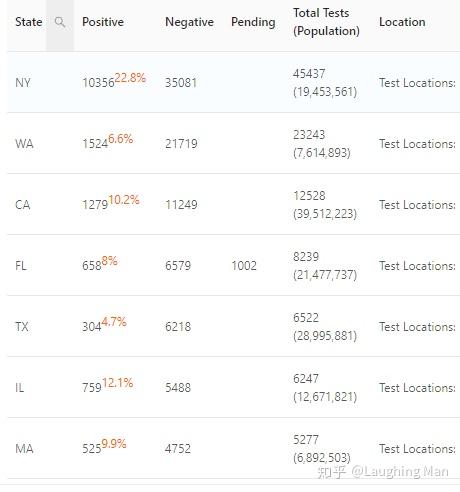The width and height of the screenshot is (460, 492).
Task: Open Test Locations link for IL
Action: [x=417, y=388]
